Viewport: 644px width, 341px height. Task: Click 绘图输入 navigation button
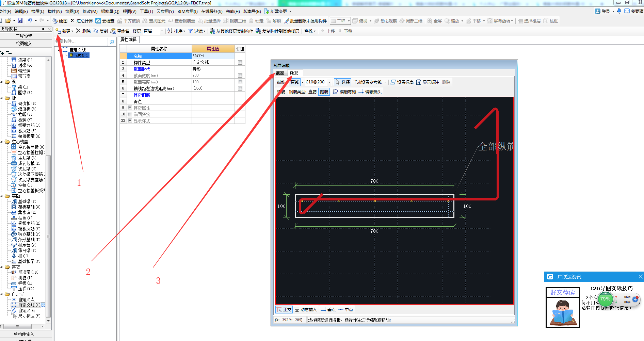click(24, 44)
